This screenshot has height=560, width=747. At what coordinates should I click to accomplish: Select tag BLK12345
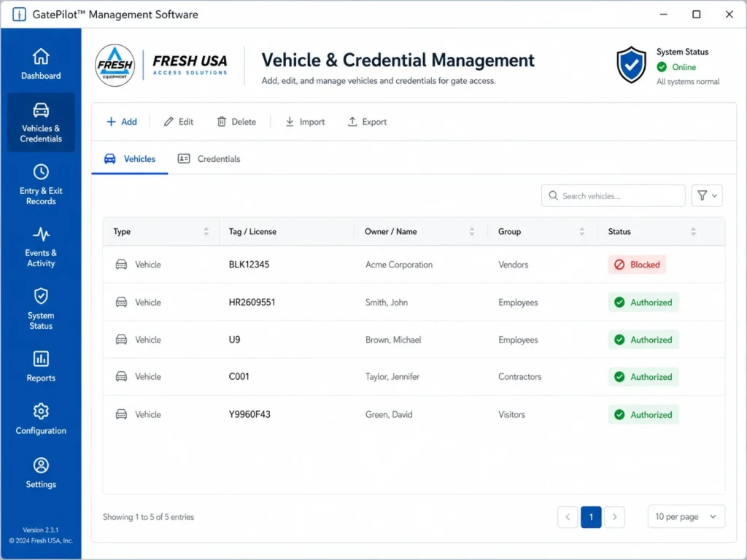point(249,264)
